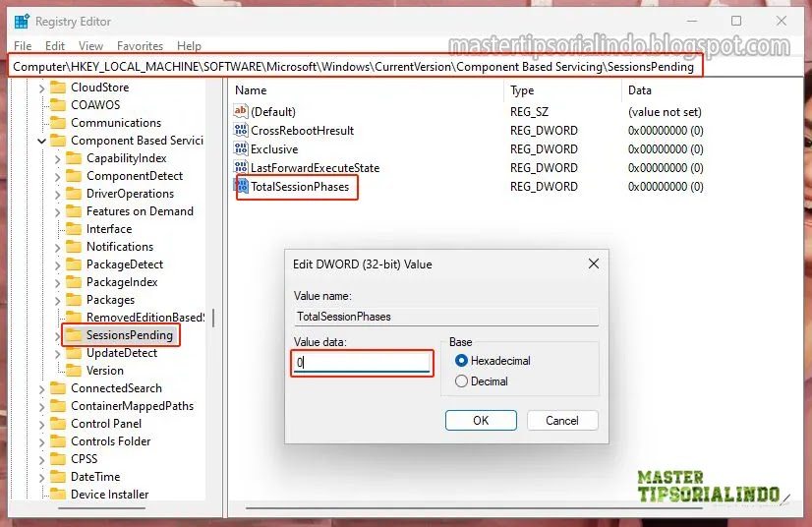Expand the DriverOperations key
The width and height of the screenshot is (812, 527).
[57, 195]
